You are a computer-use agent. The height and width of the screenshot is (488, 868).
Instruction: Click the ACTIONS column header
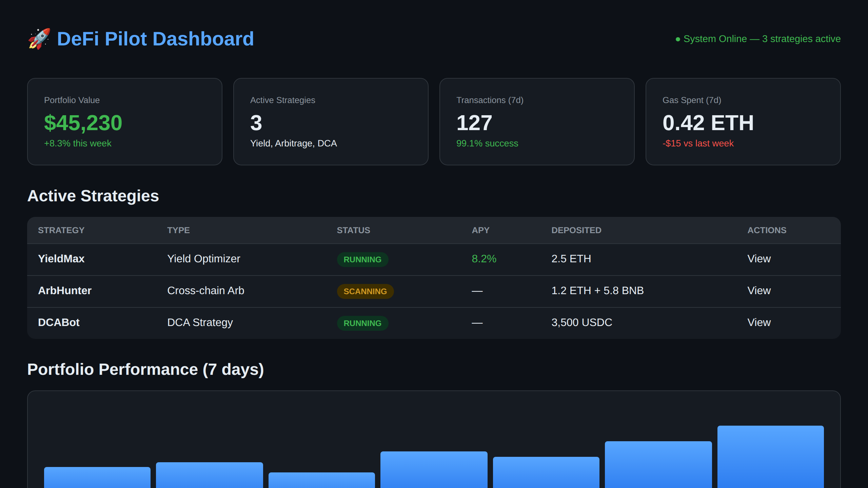click(767, 230)
